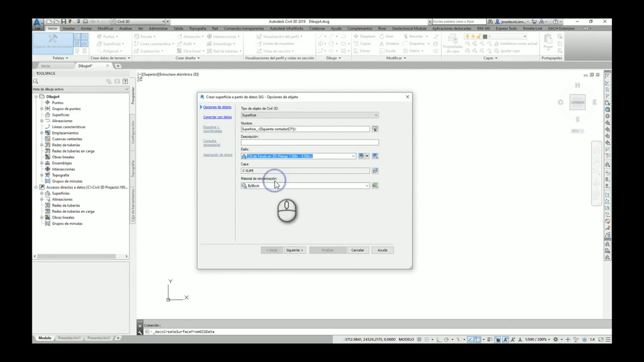Click the Toolspace help question mark icon
644x362 pixels.
click(x=125, y=81)
